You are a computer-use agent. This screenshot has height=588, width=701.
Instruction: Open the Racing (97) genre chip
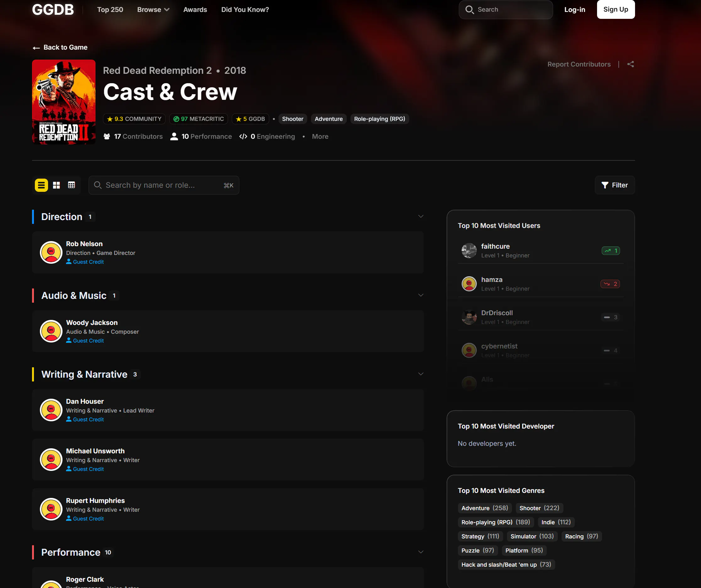pyautogui.click(x=581, y=537)
